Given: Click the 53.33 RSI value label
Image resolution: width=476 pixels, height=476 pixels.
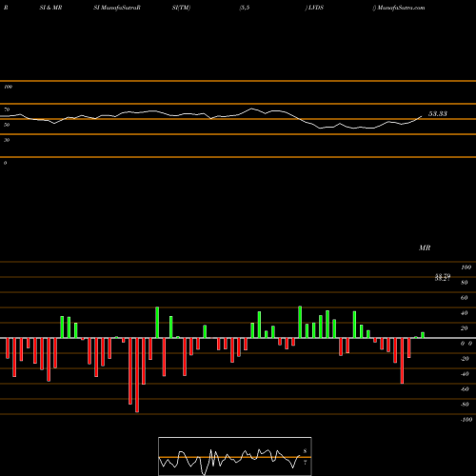Looking at the screenshot, I should click(x=438, y=113).
